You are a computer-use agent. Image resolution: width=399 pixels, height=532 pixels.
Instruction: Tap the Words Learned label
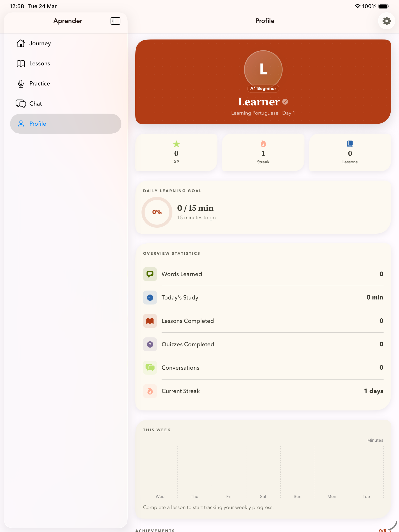[x=182, y=274]
